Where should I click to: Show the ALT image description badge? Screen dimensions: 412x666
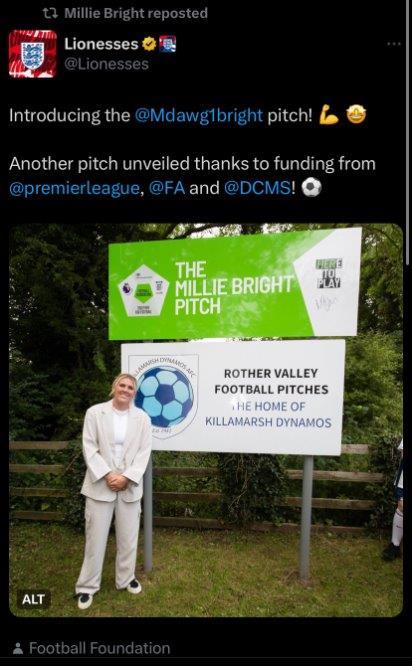[33, 599]
